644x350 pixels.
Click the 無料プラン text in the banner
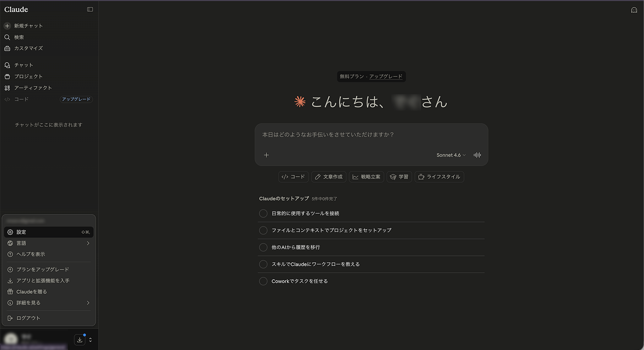tap(352, 76)
